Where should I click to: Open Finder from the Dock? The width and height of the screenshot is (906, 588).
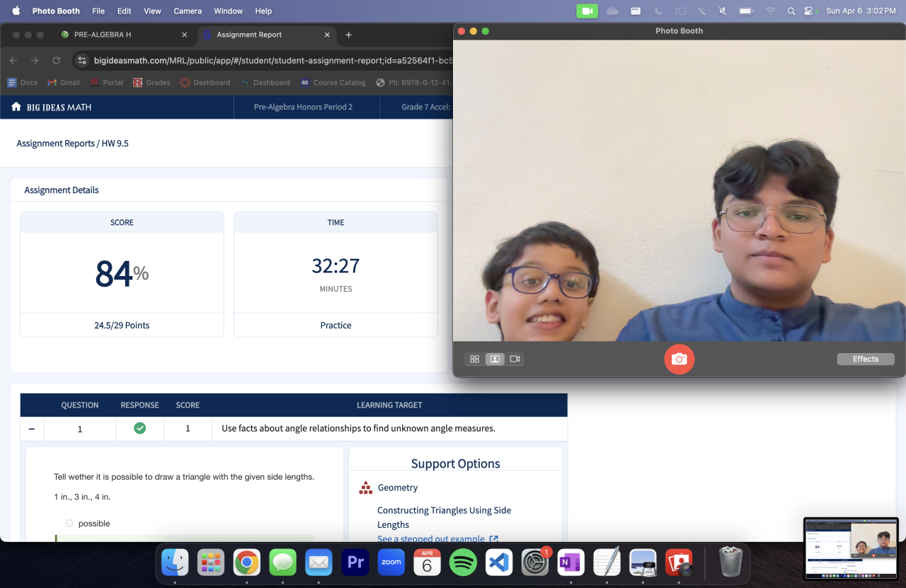175,563
